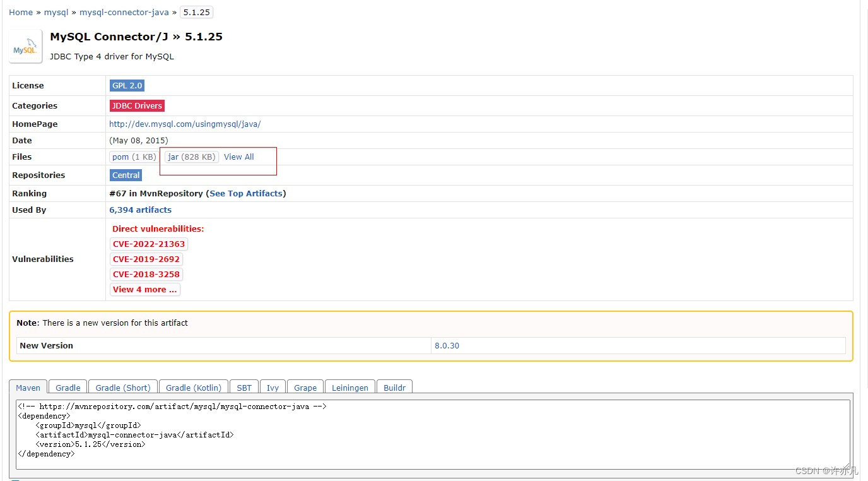This screenshot has height=481, width=868.
Task: Open the Central repository badge
Action: (126, 175)
